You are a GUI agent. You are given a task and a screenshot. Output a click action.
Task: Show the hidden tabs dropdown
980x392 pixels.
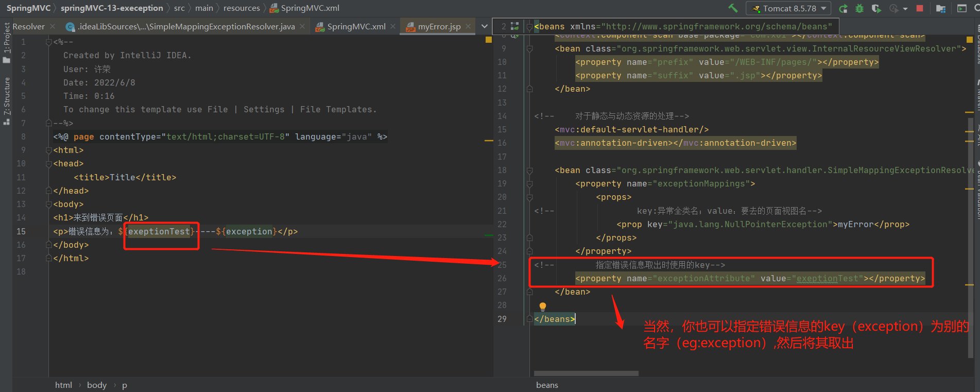coord(484,26)
